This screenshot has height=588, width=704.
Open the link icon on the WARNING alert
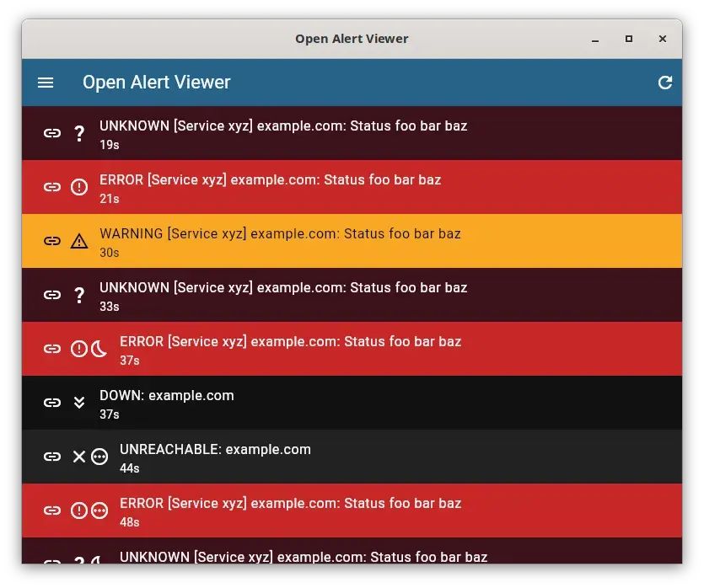[x=51, y=240]
